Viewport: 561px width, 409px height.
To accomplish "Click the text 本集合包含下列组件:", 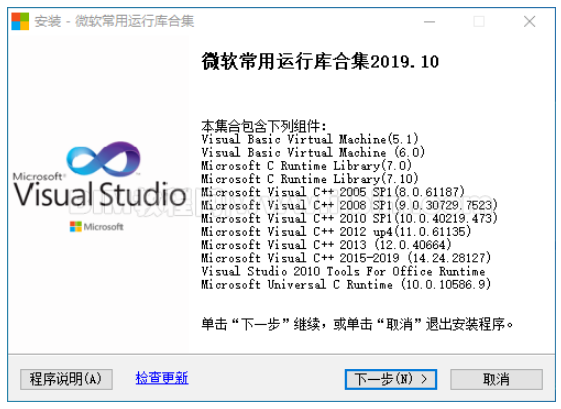I will tap(264, 126).
